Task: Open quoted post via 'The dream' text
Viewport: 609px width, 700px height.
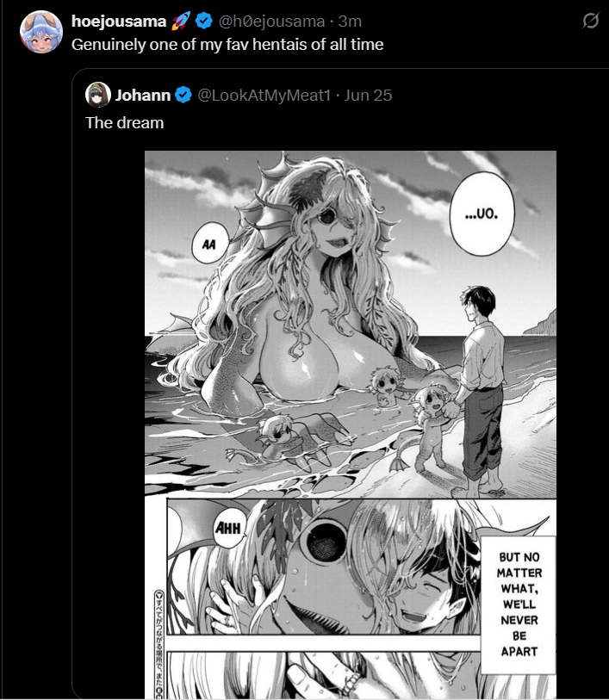Action: 125,123
